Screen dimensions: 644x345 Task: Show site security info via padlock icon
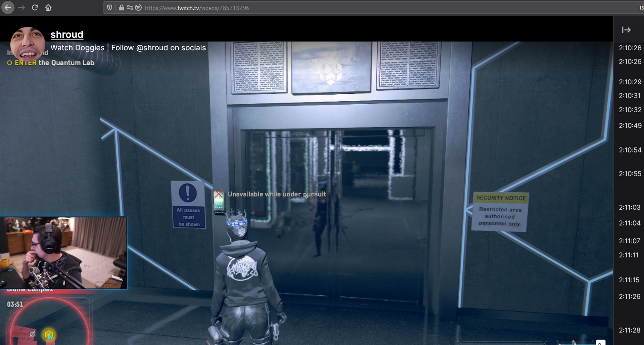click(x=121, y=7)
